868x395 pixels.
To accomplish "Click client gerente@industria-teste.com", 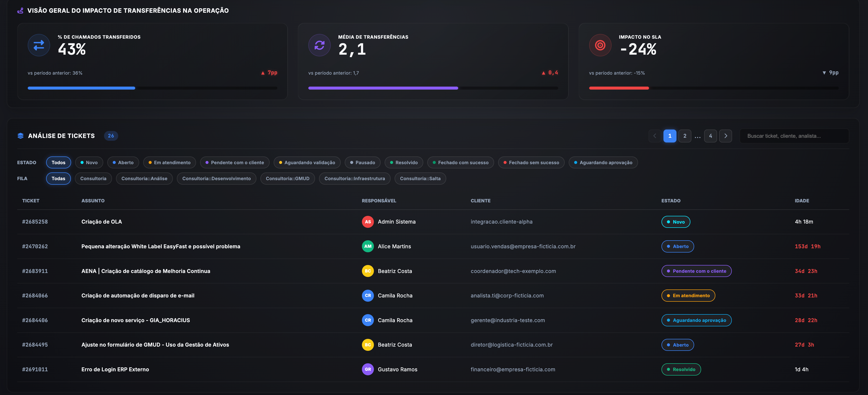I will [x=508, y=320].
